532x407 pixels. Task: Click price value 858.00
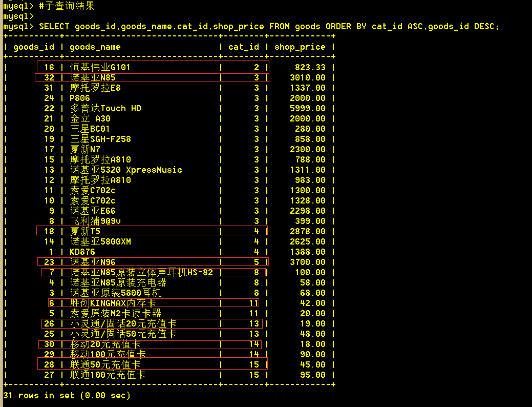point(310,139)
